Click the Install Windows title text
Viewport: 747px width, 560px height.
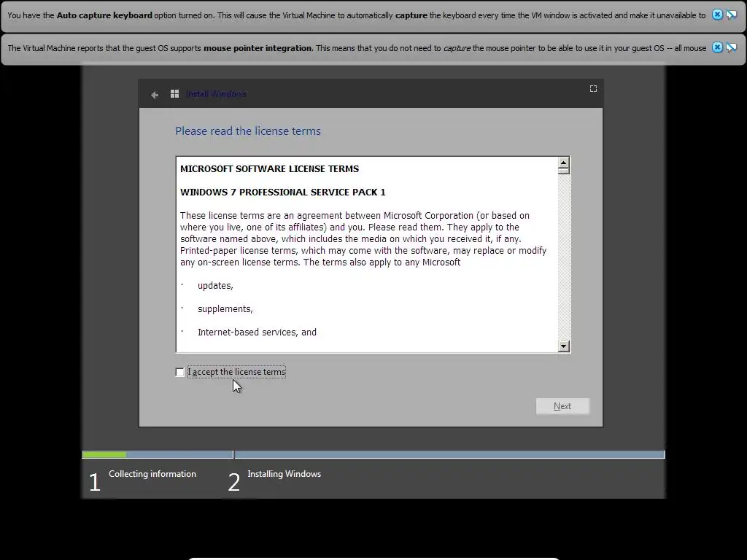point(216,94)
